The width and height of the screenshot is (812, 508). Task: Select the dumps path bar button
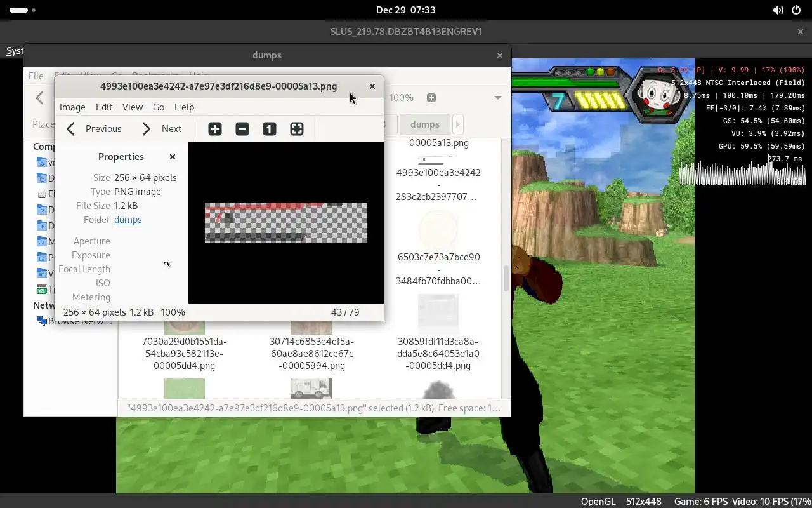pyautogui.click(x=425, y=124)
